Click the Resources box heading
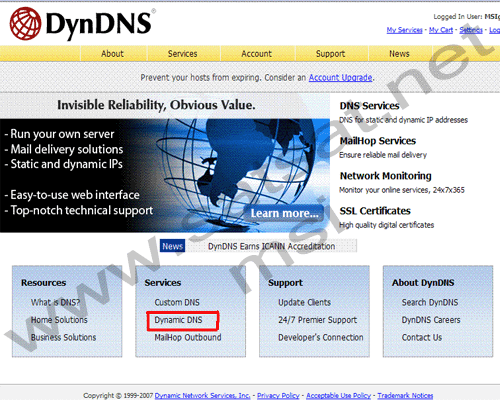Viewport: 500px width, 400px height. coord(43,283)
